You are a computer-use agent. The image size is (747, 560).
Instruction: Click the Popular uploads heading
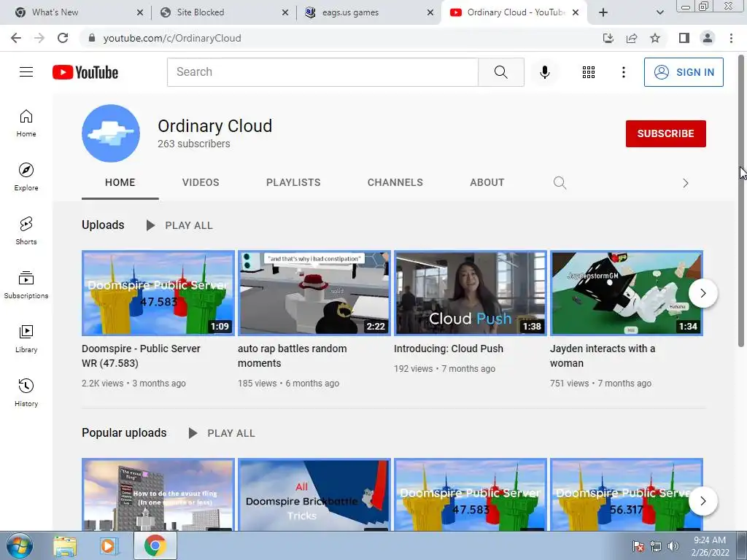[124, 432]
